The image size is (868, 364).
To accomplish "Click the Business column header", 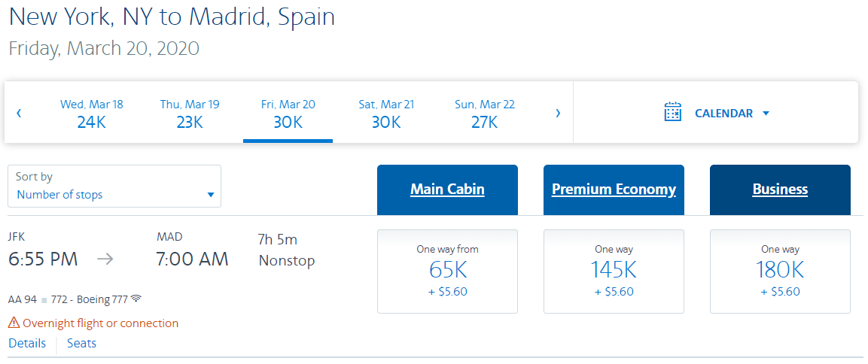I will pyautogui.click(x=780, y=190).
